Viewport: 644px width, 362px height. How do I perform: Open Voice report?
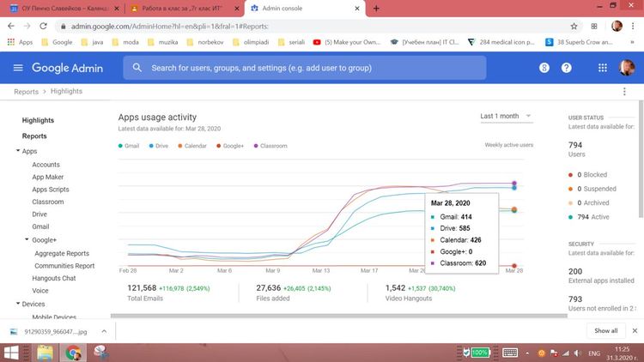click(39, 290)
